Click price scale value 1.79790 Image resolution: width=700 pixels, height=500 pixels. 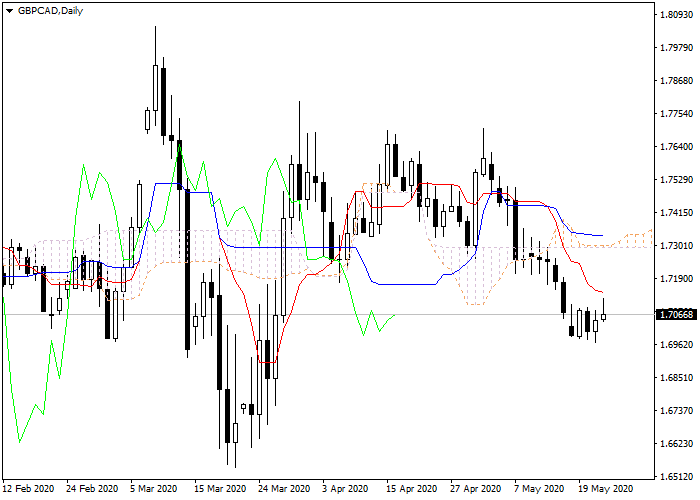[x=676, y=48]
